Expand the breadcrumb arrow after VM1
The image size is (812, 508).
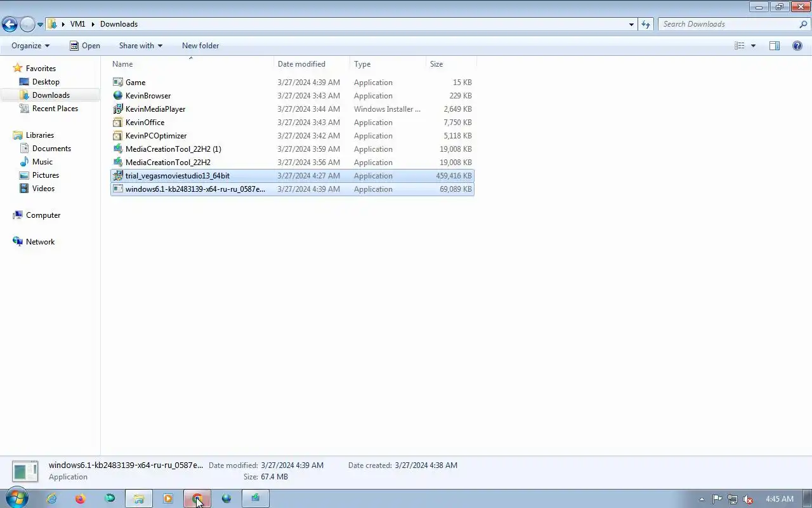[93, 24]
